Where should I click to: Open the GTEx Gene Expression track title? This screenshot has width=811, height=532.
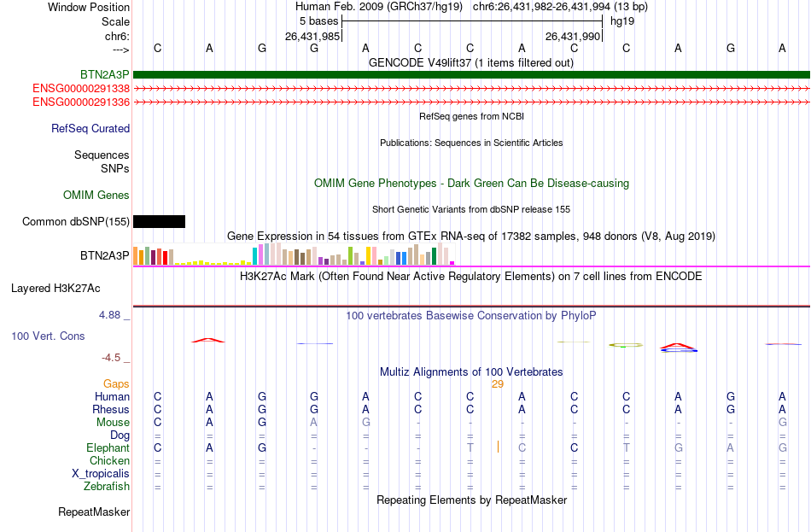(471, 236)
